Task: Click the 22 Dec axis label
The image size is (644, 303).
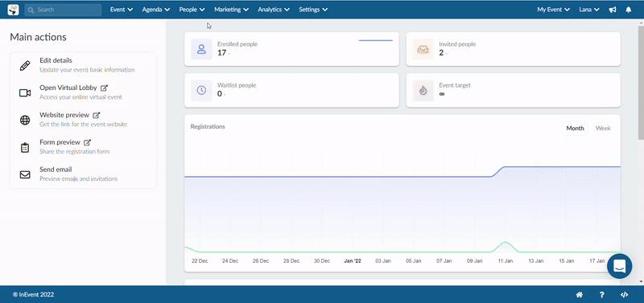Action: click(x=200, y=261)
